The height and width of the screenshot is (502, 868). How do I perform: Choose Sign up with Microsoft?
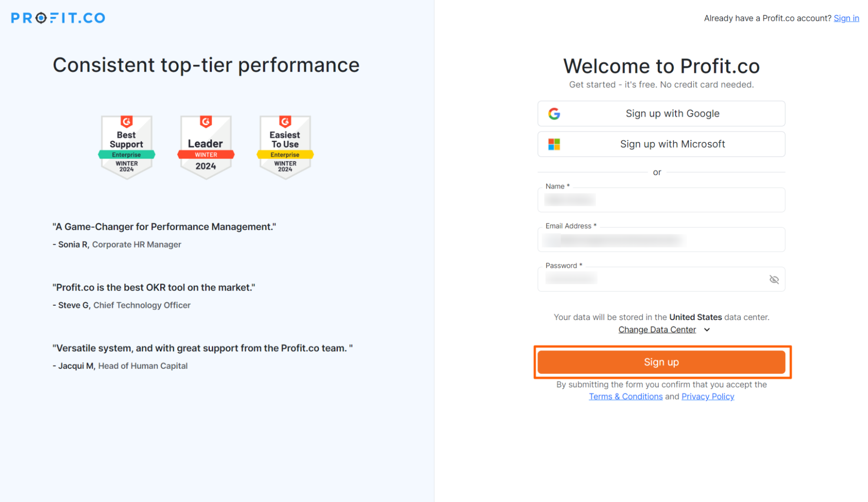[661, 144]
